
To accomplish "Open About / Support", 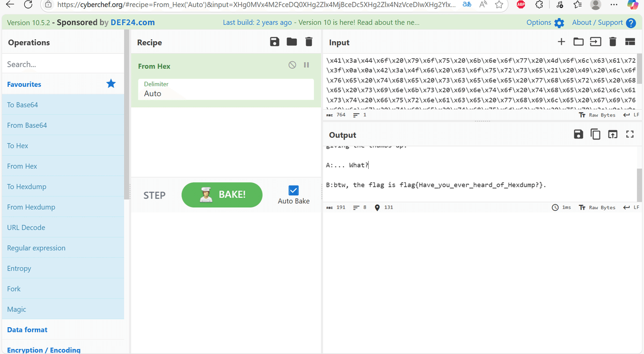I will [597, 23].
